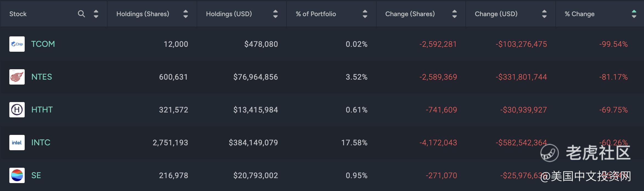Viewport: 644px width, 191px height.
Task: Click the H World logo thumbnail
Action: (x=17, y=110)
